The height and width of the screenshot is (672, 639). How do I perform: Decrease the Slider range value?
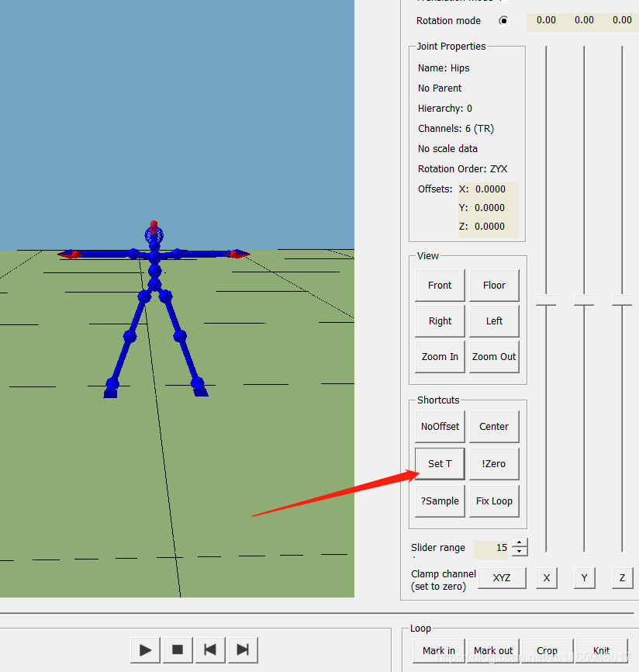tap(520, 552)
